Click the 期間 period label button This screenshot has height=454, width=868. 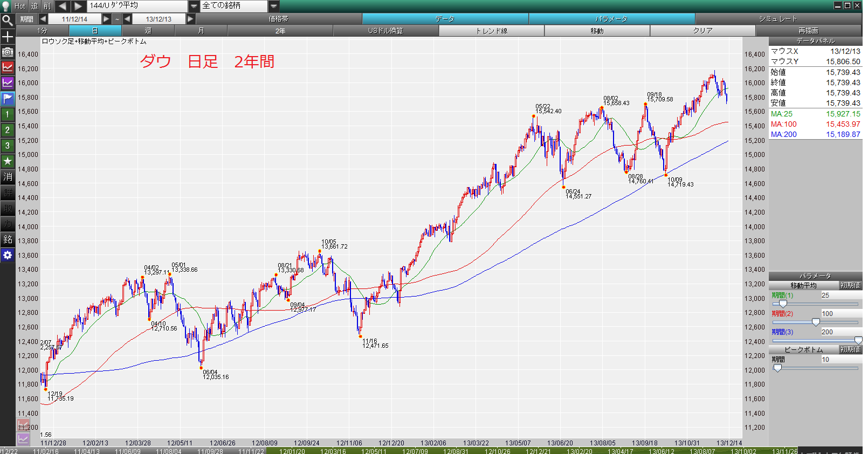(x=27, y=19)
